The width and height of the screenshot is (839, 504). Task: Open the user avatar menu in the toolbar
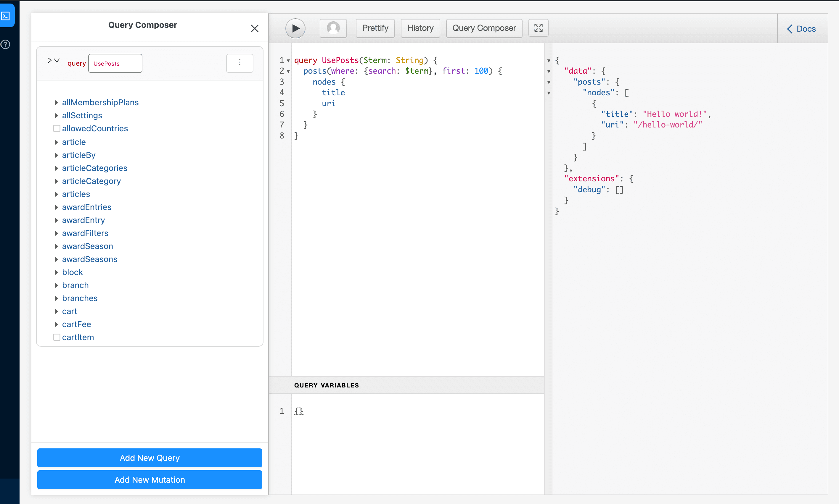coord(332,28)
